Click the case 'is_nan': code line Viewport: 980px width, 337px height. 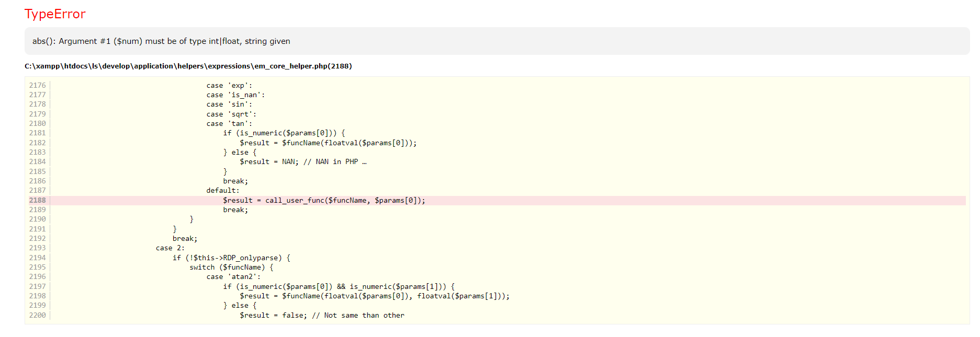tap(235, 95)
